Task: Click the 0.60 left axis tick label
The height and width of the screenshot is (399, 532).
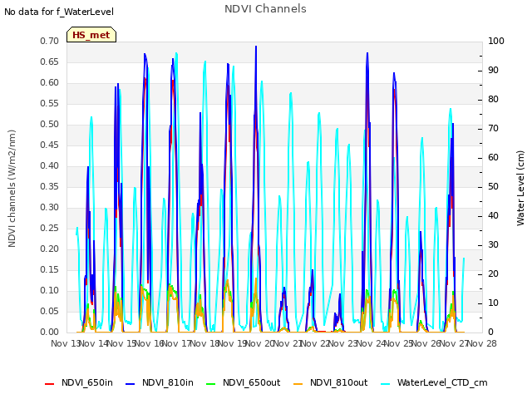Action: click(x=49, y=83)
